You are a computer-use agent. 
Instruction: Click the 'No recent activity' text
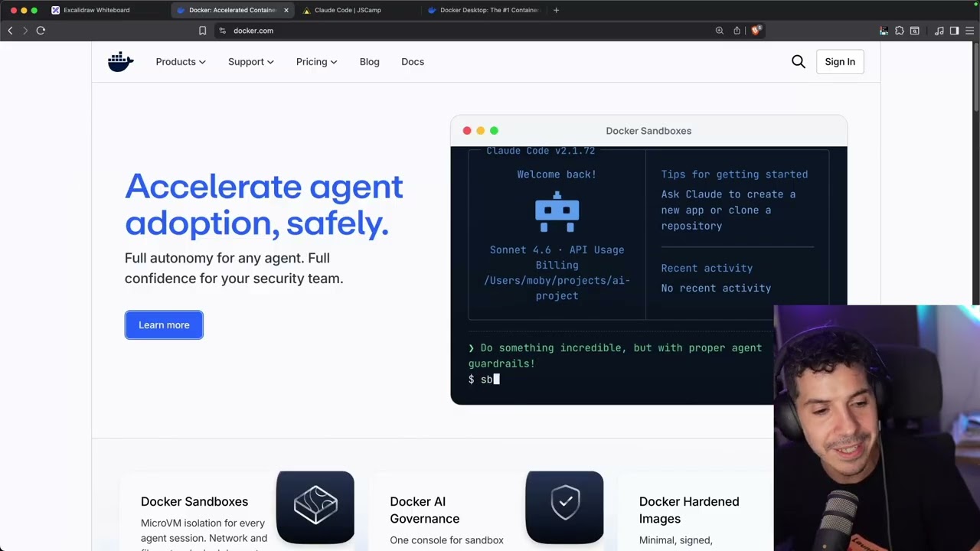click(716, 289)
